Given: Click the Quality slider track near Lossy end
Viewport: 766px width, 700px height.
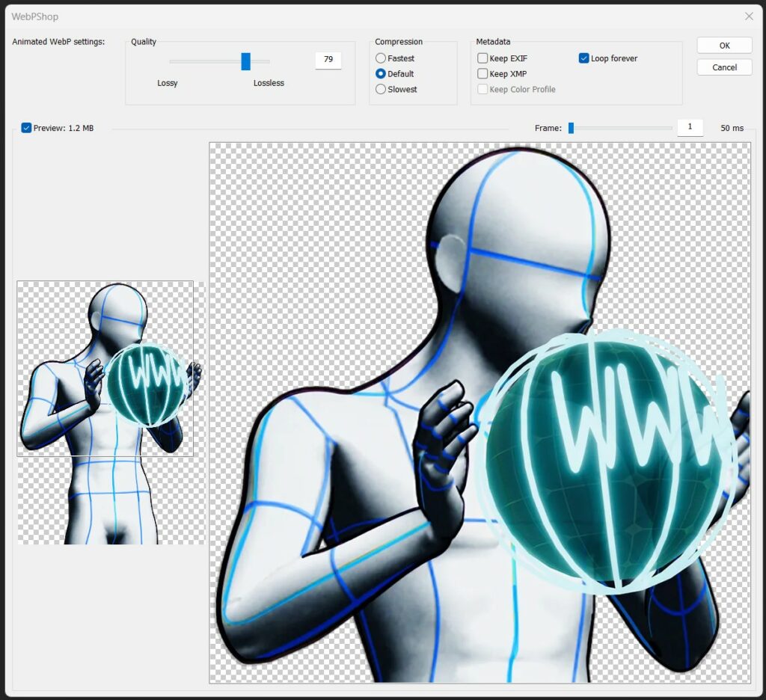Looking at the screenshot, I should (x=177, y=61).
